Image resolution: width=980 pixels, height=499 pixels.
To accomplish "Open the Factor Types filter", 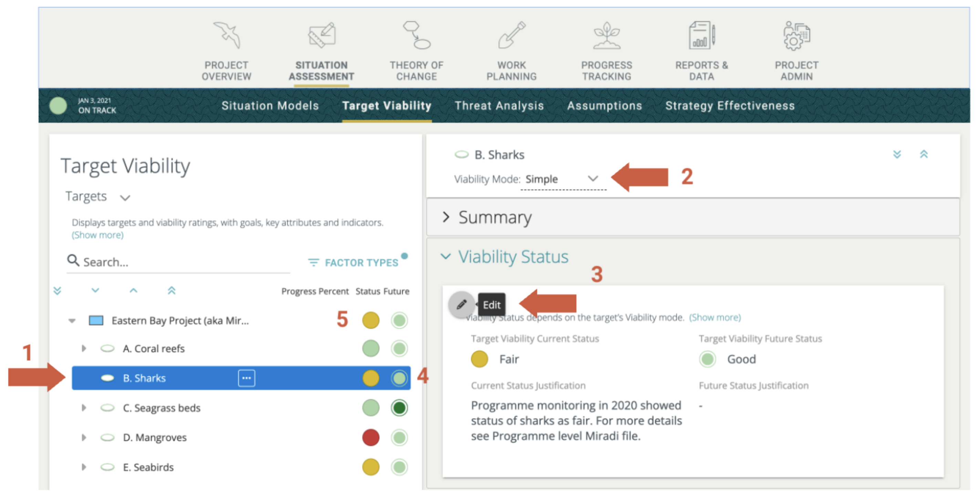I will click(x=357, y=262).
